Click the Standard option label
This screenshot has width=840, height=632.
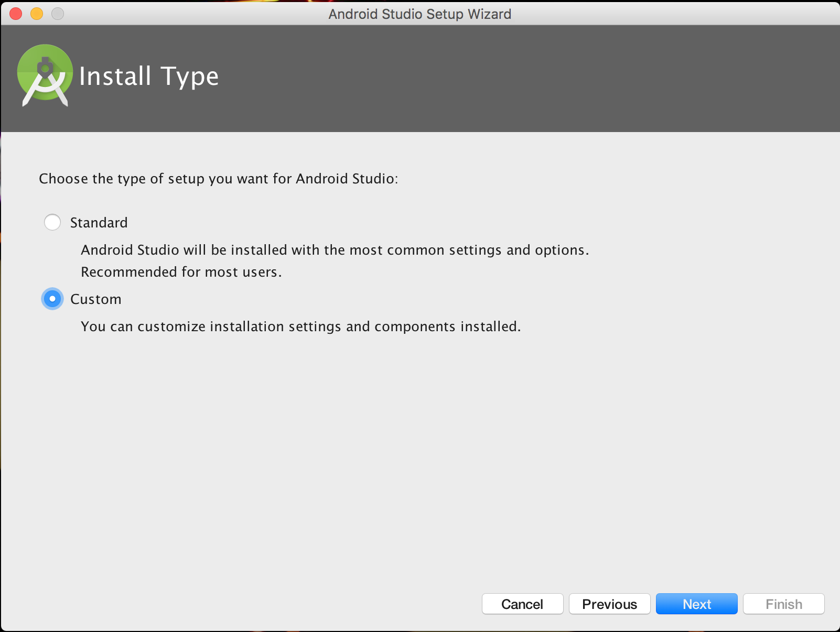[x=99, y=222]
